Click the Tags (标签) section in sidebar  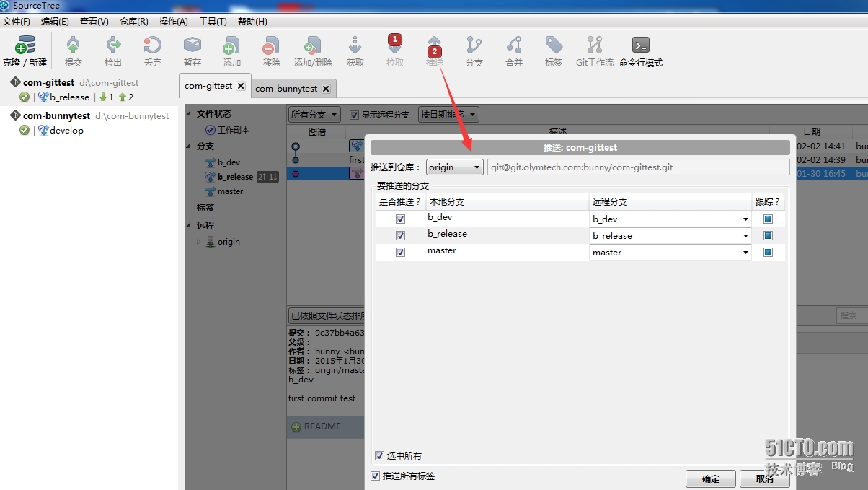(x=205, y=207)
